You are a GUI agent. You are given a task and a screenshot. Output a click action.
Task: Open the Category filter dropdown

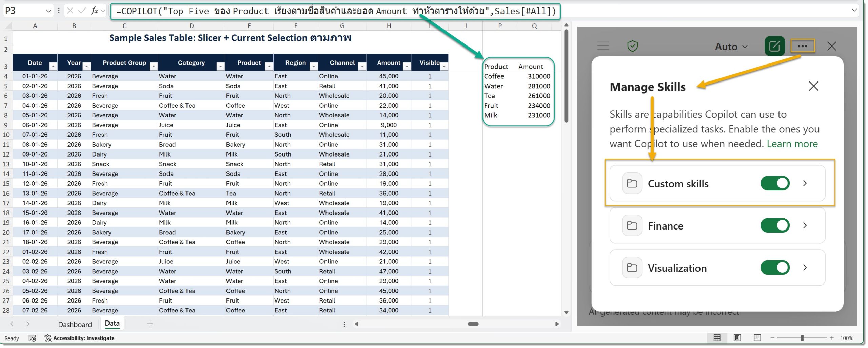(220, 66)
